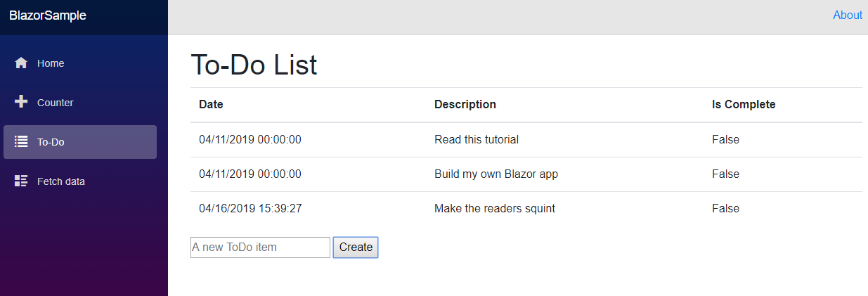This screenshot has height=296, width=868.
Task: Navigate to Fetch data page
Action: click(80, 181)
